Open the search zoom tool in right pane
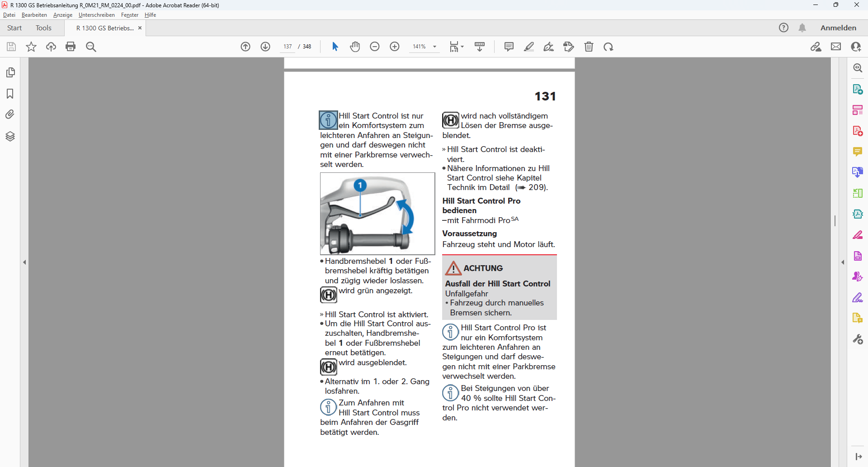Viewport: 868px width, 467px height. 858,68
